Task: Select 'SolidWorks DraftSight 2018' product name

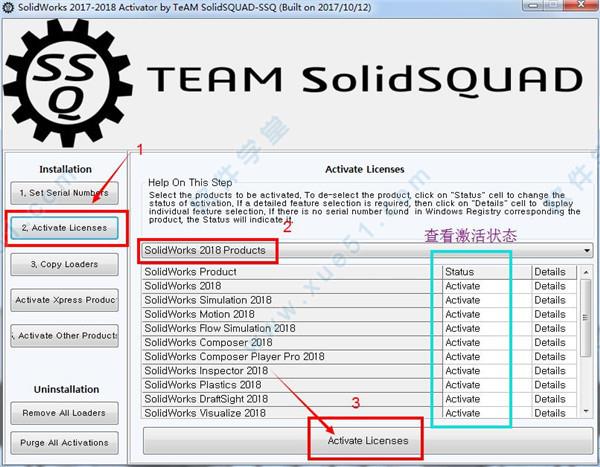Action: [292, 399]
